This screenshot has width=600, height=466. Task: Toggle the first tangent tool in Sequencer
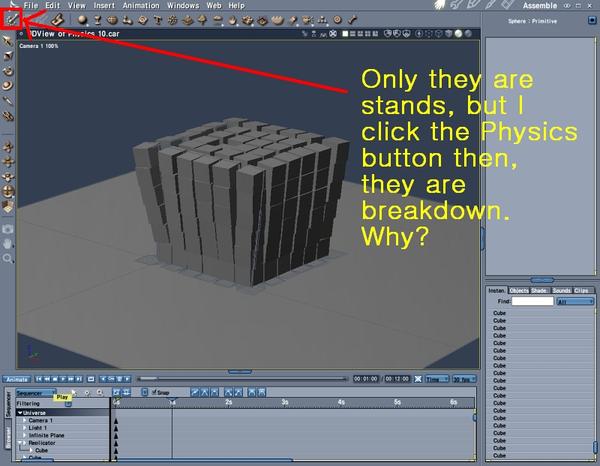pyautogui.click(x=195, y=392)
